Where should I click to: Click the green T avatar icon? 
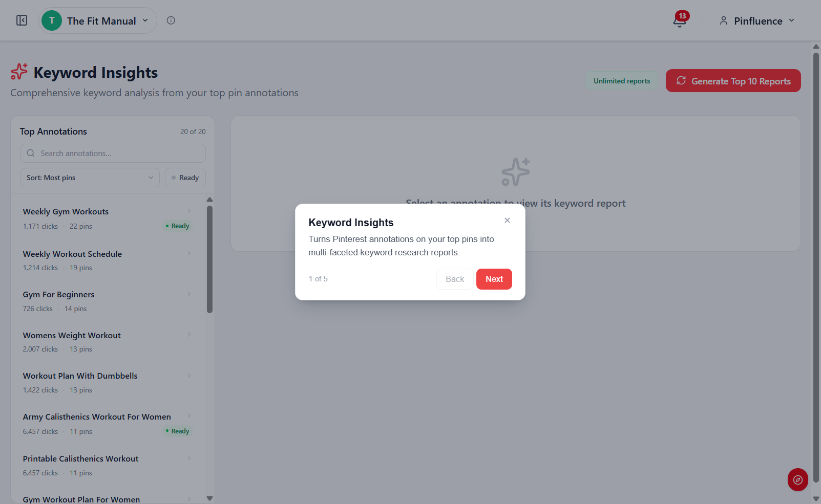tap(52, 20)
